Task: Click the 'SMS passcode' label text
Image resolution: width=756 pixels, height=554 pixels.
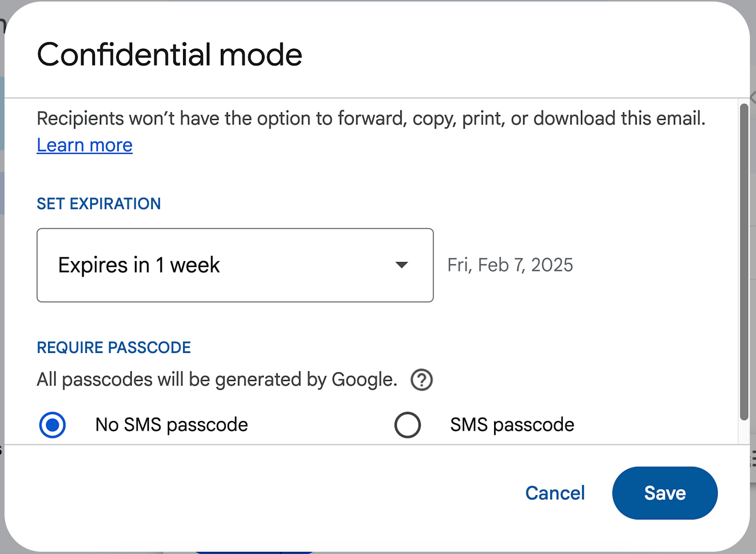Action: 512,425
